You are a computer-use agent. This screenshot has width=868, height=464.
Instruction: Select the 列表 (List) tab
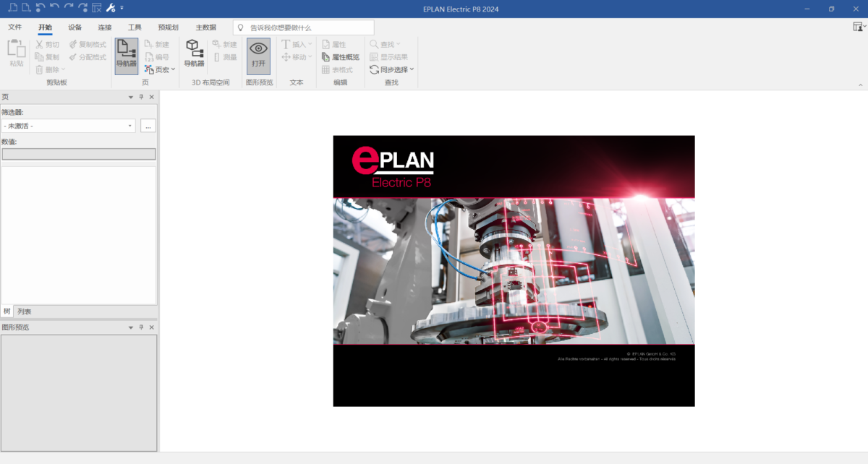point(25,312)
